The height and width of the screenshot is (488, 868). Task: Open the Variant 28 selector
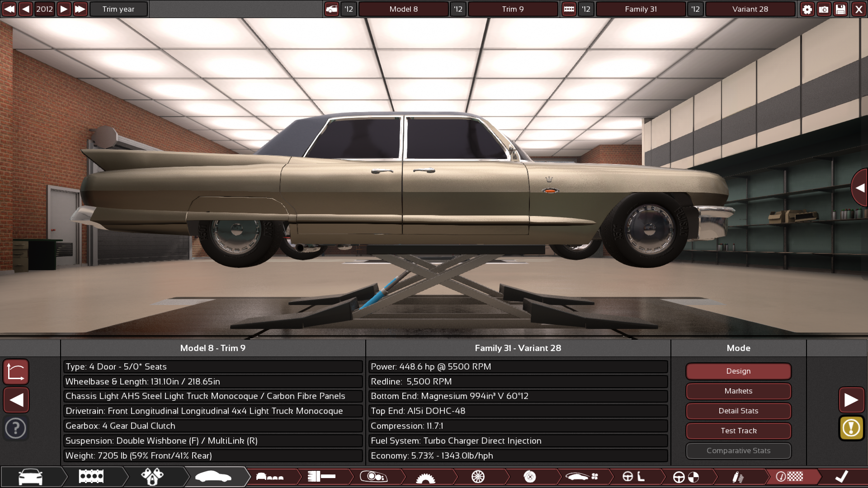(750, 9)
